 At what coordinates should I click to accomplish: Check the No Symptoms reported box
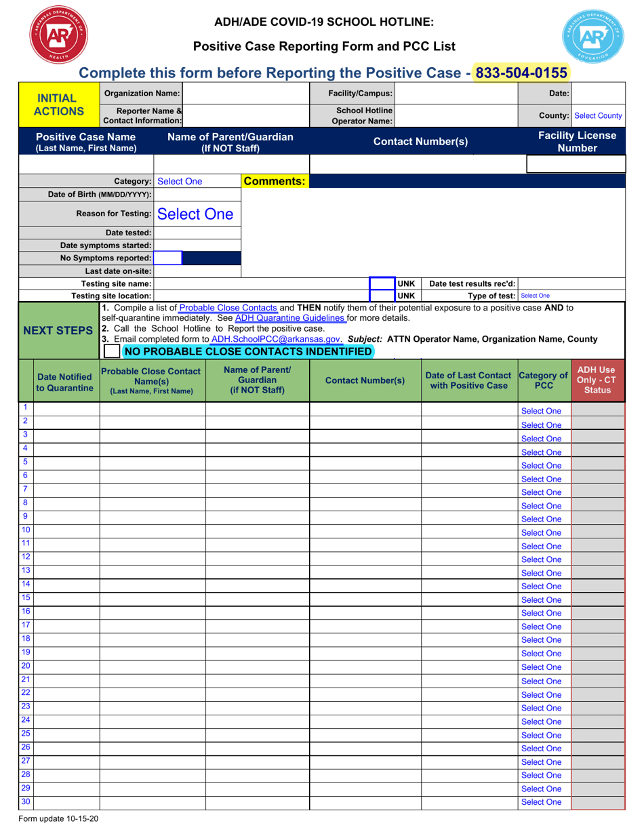point(167,258)
